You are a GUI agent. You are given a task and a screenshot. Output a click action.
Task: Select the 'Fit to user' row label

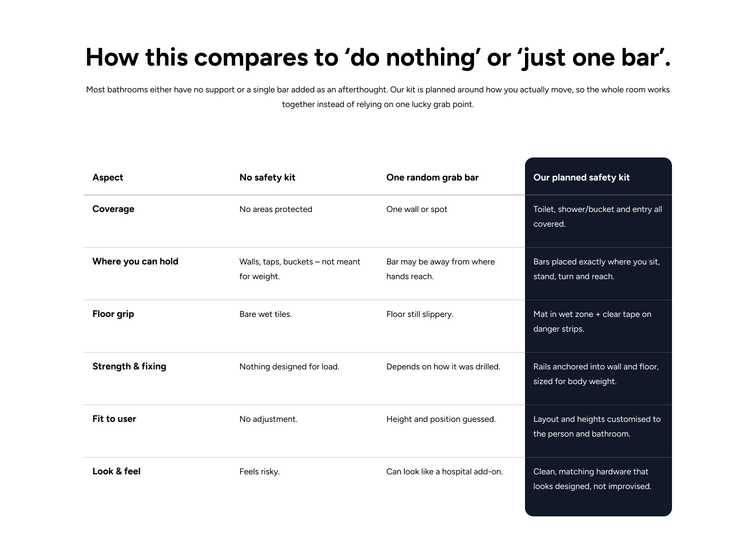(114, 419)
